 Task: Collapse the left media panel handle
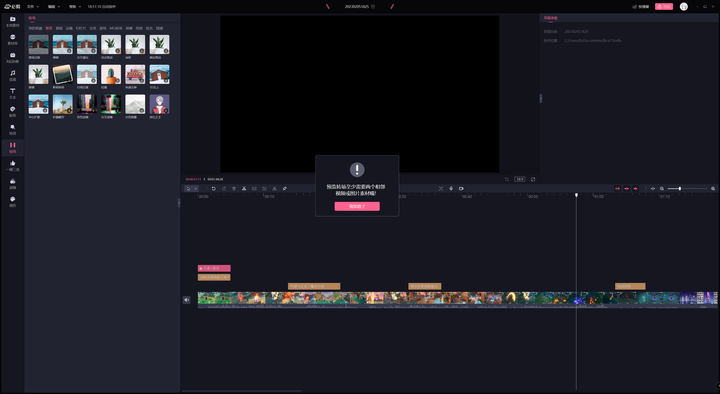pyautogui.click(x=179, y=203)
